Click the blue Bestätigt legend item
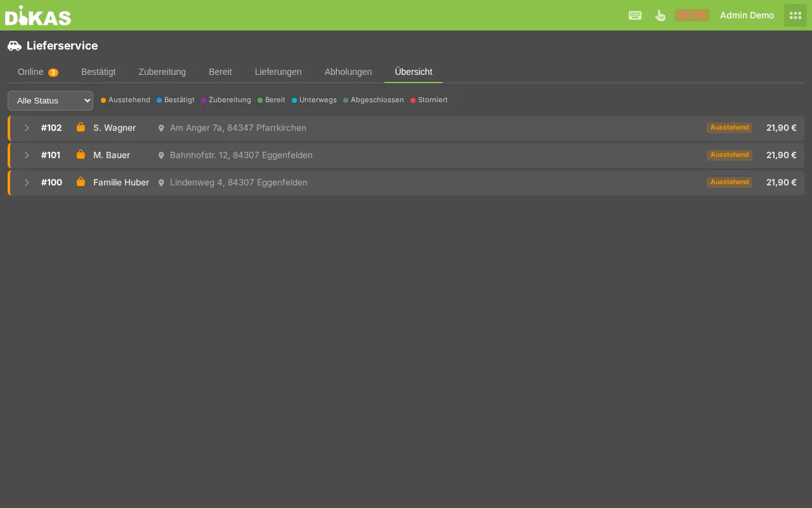The width and height of the screenshot is (812, 508). [x=176, y=100]
